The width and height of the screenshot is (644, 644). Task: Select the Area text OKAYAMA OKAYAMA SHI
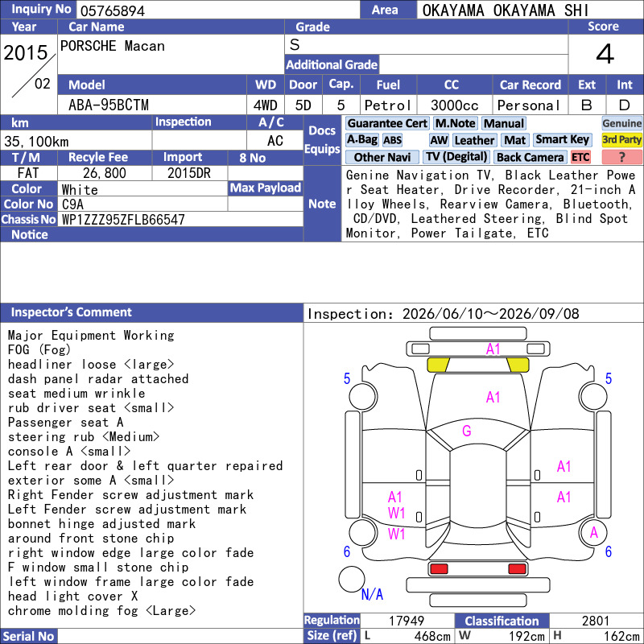(x=506, y=10)
